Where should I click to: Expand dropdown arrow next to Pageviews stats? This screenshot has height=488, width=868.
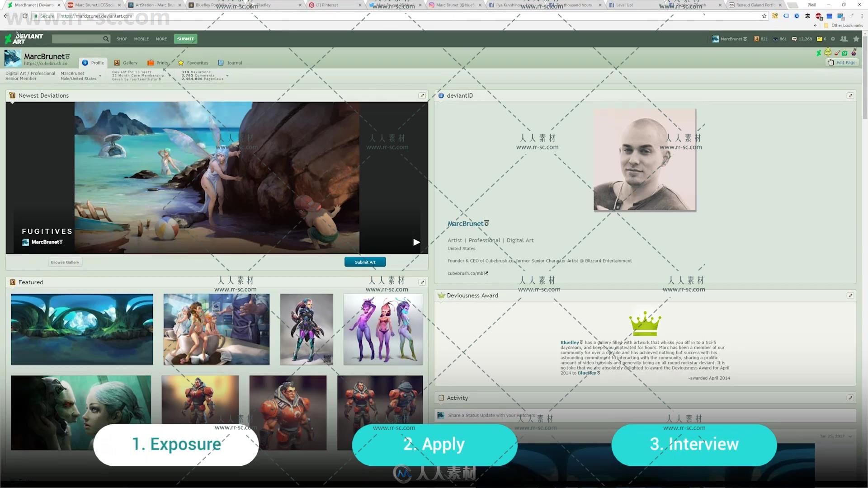click(227, 76)
